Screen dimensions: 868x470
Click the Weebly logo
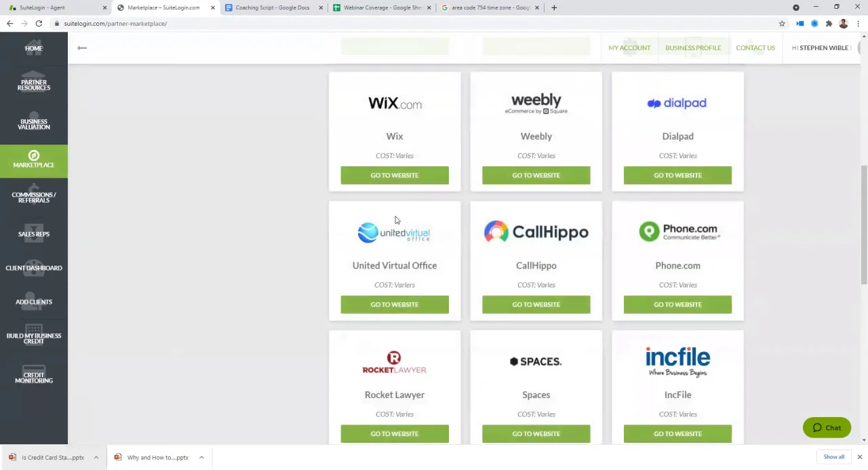pos(536,103)
